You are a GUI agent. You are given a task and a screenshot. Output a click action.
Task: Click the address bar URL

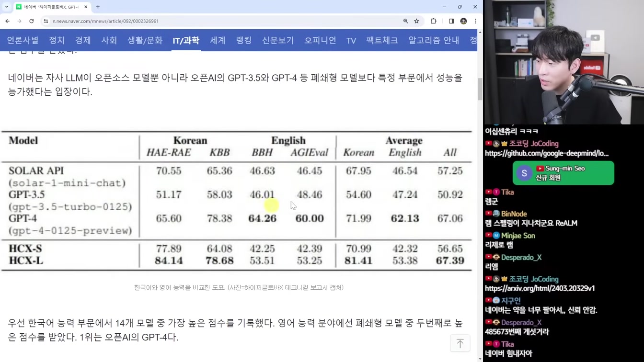click(x=105, y=21)
